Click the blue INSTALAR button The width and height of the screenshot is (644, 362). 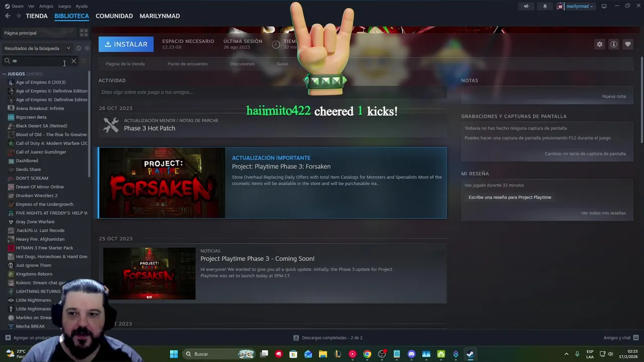(126, 44)
